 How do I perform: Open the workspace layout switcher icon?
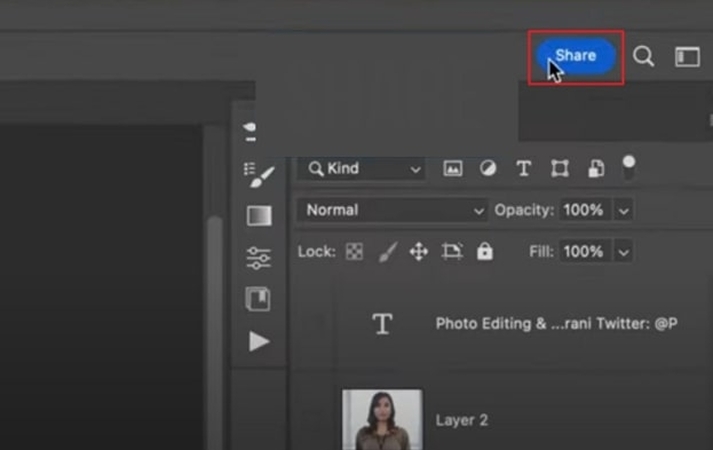click(687, 57)
